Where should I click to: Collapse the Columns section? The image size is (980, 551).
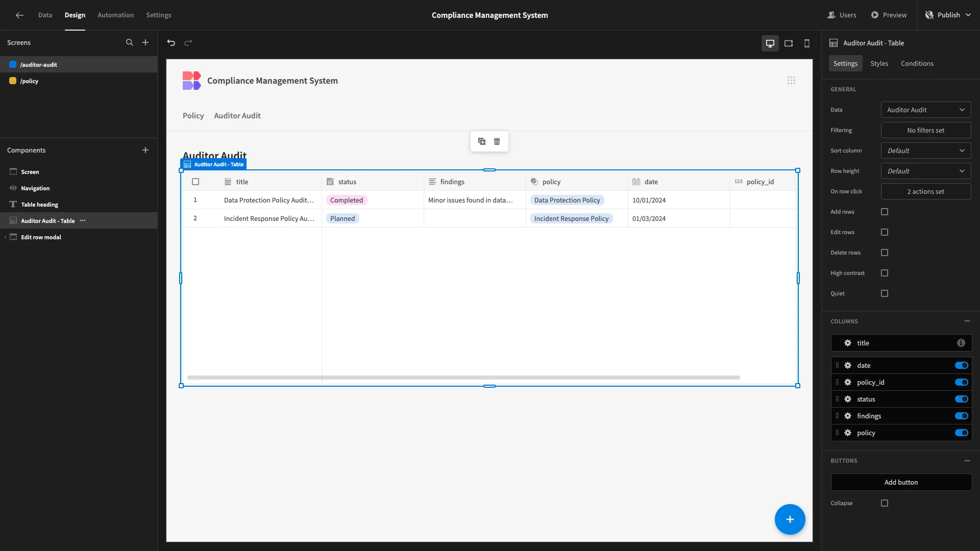(967, 321)
